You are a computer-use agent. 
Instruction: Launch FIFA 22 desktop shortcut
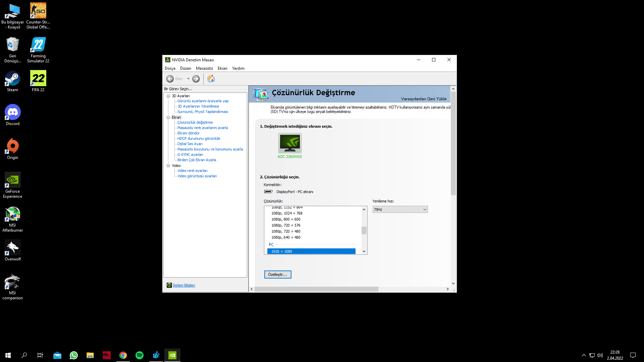tap(38, 81)
